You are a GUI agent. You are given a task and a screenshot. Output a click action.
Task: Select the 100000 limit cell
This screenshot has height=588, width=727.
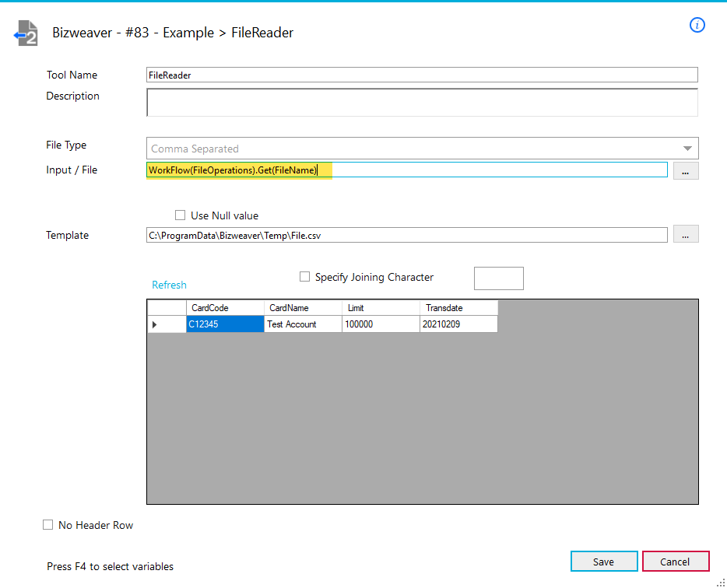[381, 324]
